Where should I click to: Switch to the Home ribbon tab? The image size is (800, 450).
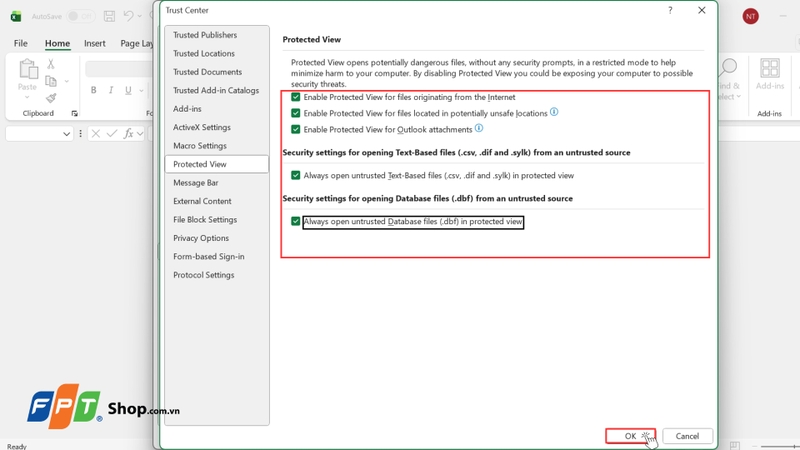(57, 43)
